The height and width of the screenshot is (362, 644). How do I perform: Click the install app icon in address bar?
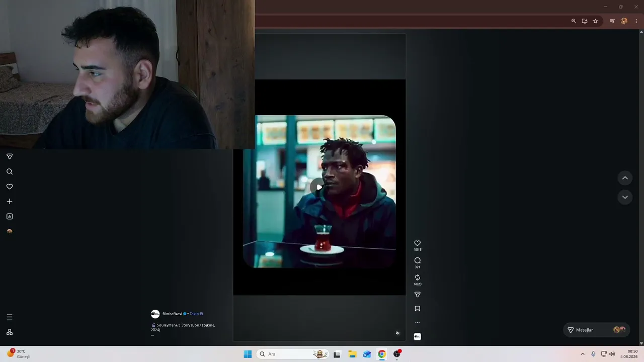(x=585, y=21)
